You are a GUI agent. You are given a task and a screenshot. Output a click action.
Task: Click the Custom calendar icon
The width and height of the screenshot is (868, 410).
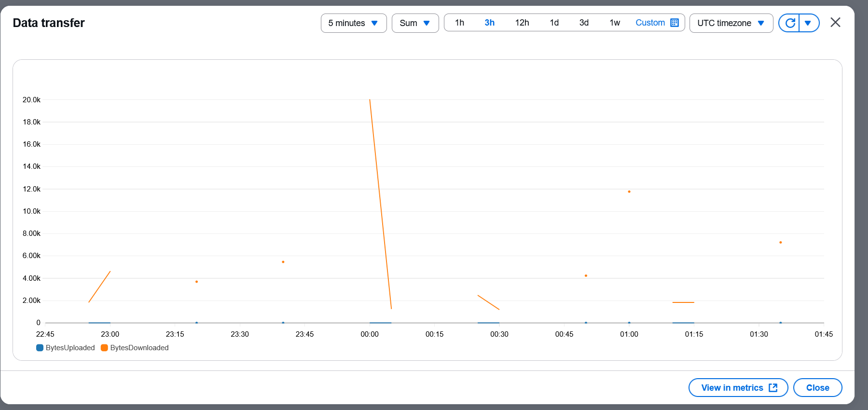675,23
